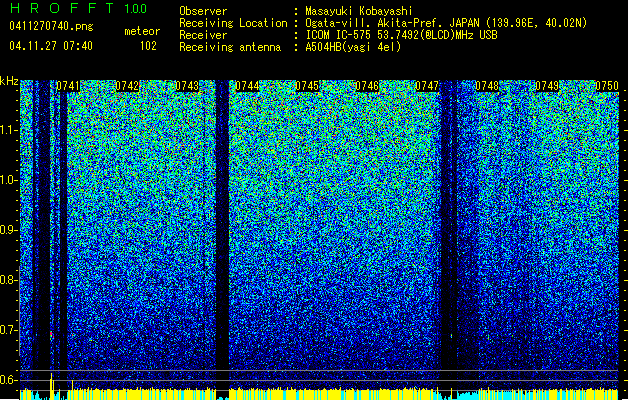Click the 0744 time marker
Image resolution: width=629 pixels, height=400 pixels.
247,86
